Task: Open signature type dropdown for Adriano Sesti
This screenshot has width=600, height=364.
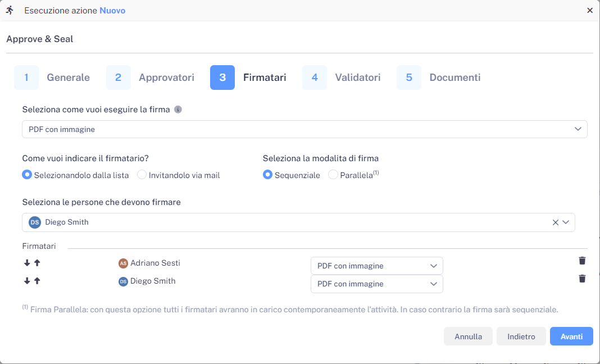Action: 376,266
